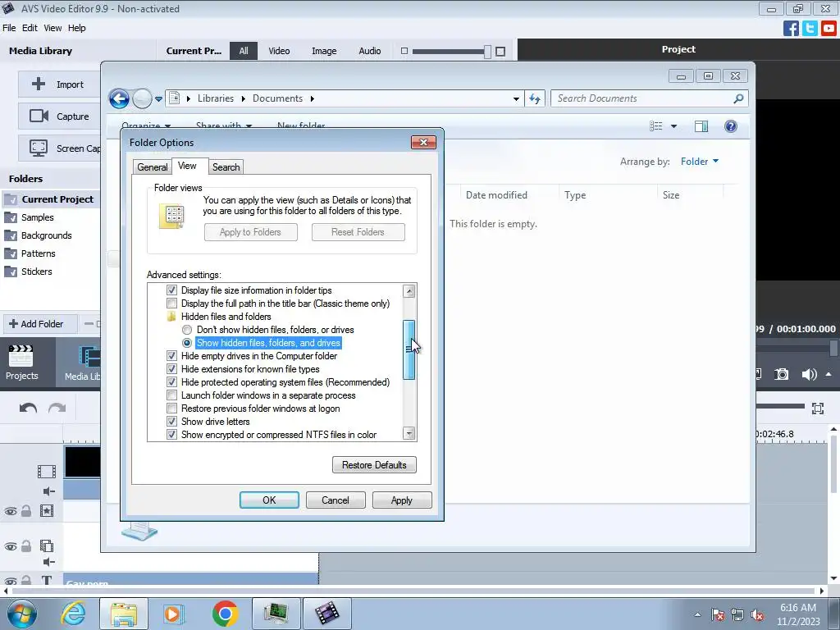Screen dimensions: 840x630
Task: Enable Launch folder windows in a separate process
Action: 171,395
